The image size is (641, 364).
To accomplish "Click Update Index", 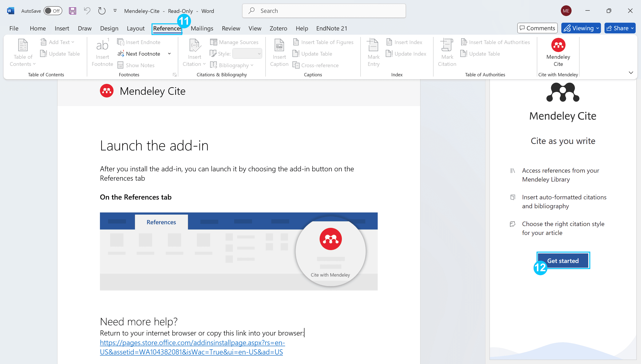I will [406, 53].
